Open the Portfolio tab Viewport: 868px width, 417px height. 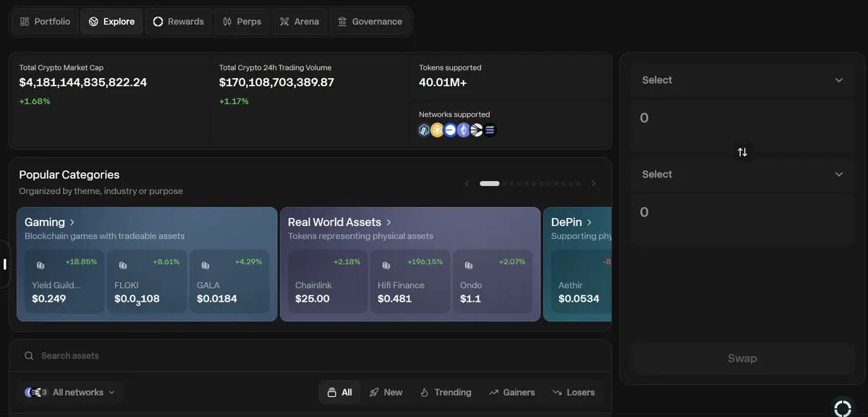click(x=46, y=22)
